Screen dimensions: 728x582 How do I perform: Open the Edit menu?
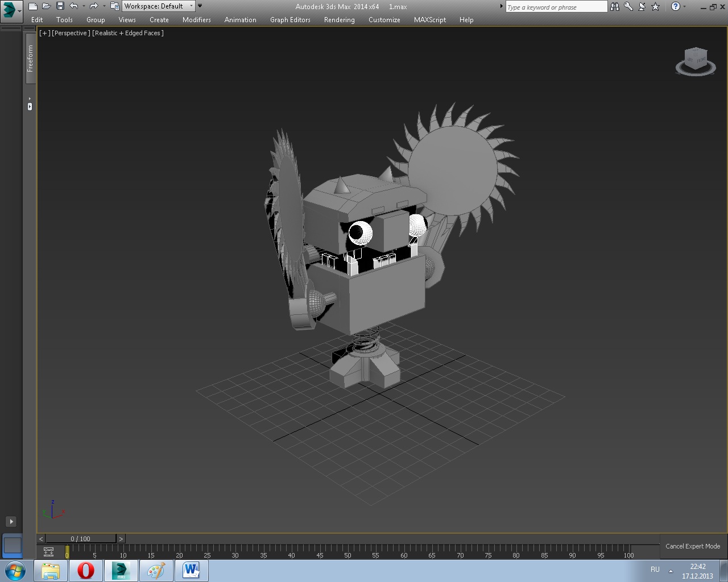(x=37, y=19)
